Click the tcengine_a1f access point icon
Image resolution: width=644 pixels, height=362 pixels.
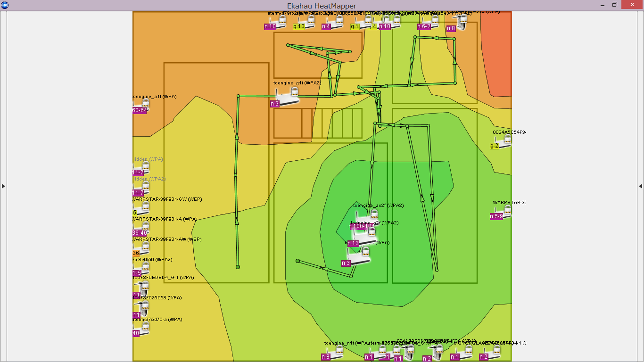click(x=141, y=104)
